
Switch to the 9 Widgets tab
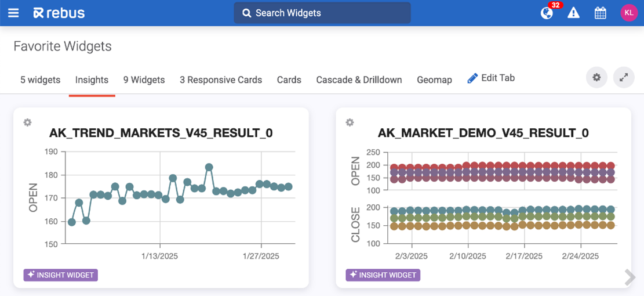(x=144, y=80)
